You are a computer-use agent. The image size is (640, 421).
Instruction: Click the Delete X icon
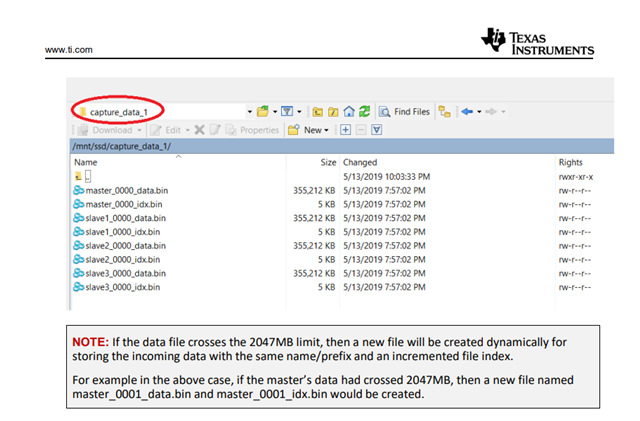pos(199,130)
